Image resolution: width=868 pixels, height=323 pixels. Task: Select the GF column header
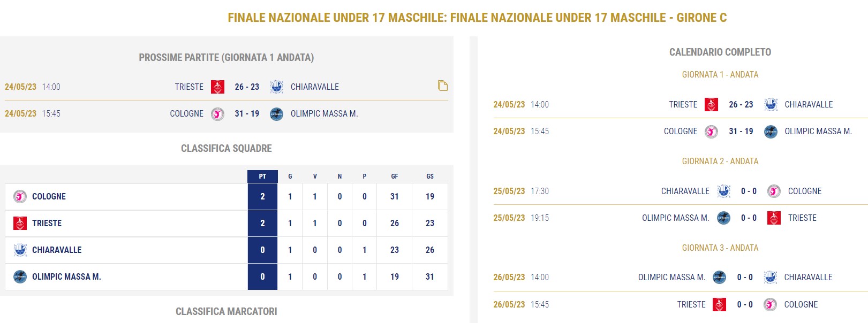pyautogui.click(x=395, y=176)
